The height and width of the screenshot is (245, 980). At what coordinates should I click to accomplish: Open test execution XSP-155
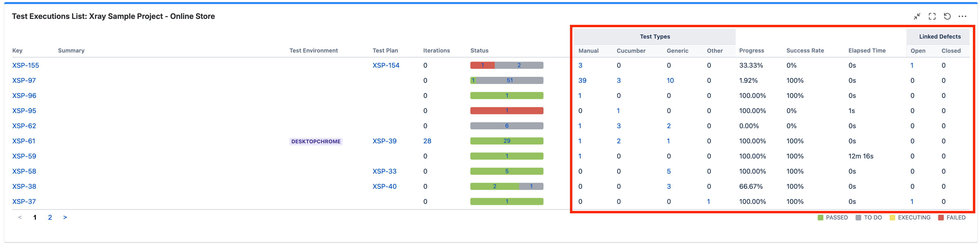(x=26, y=66)
